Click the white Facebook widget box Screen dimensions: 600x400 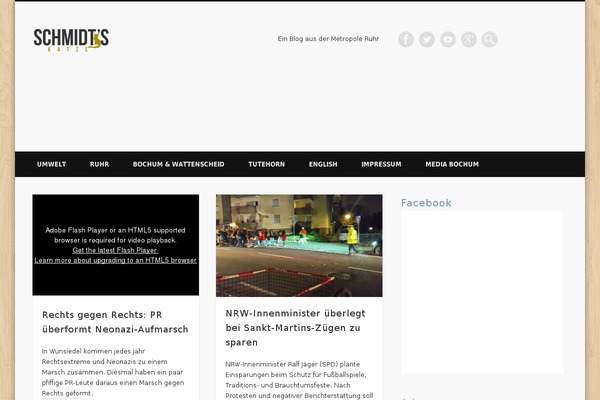pyautogui.click(x=482, y=292)
